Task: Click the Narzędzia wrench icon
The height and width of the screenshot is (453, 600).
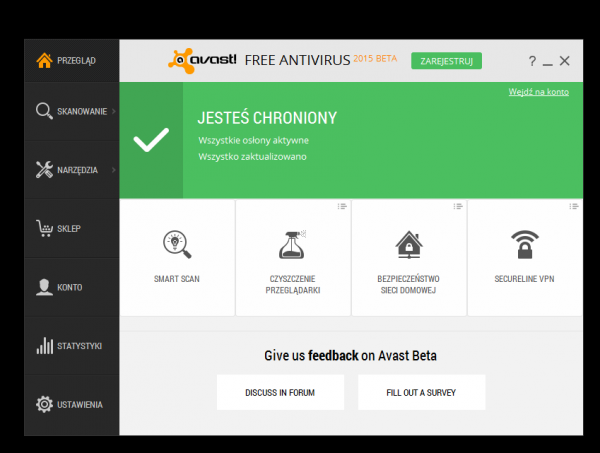Action: tap(44, 169)
